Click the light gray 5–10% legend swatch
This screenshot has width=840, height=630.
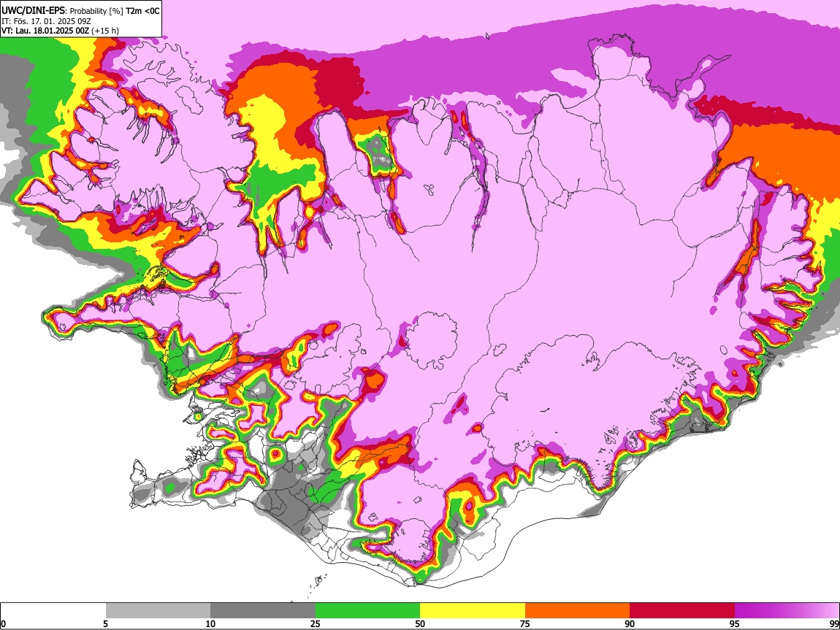(158, 611)
